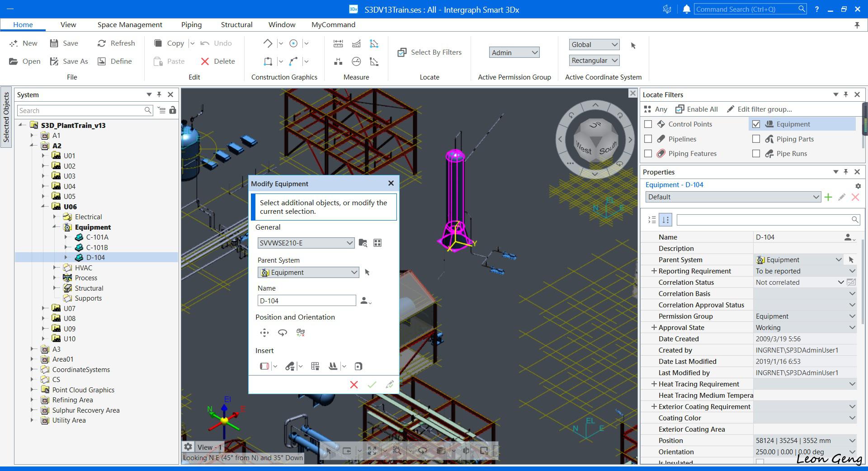Open the View ribbon tab
This screenshot has width=868, height=471.
[68, 25]
